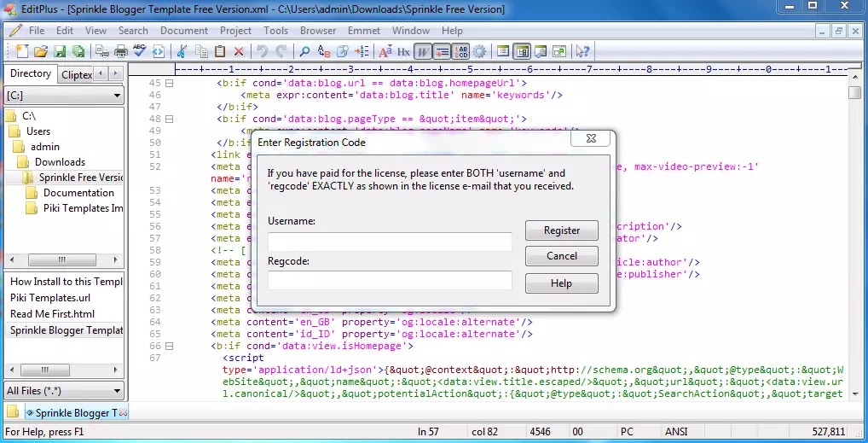
Task: Click the Regcode input field
Action: [x=390, y=280]
